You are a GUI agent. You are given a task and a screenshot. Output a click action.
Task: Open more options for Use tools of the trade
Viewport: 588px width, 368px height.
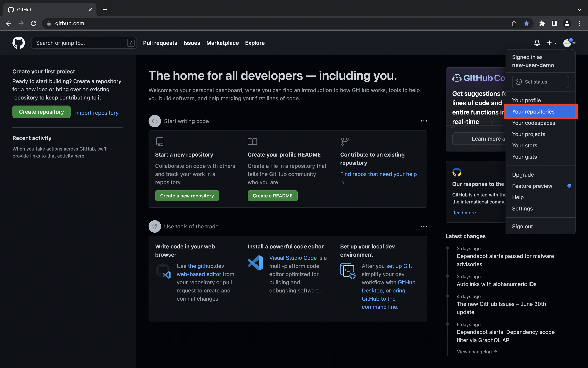point(424,226)
